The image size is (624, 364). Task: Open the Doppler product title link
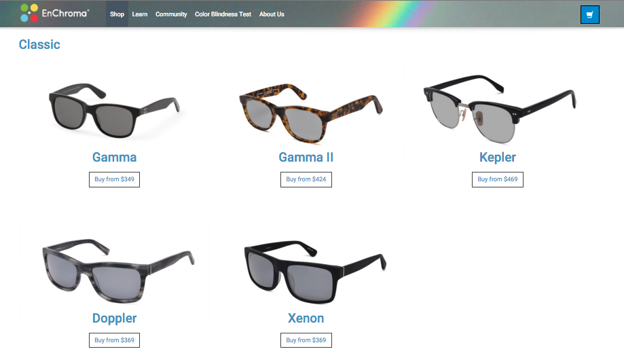click(115, 318)
